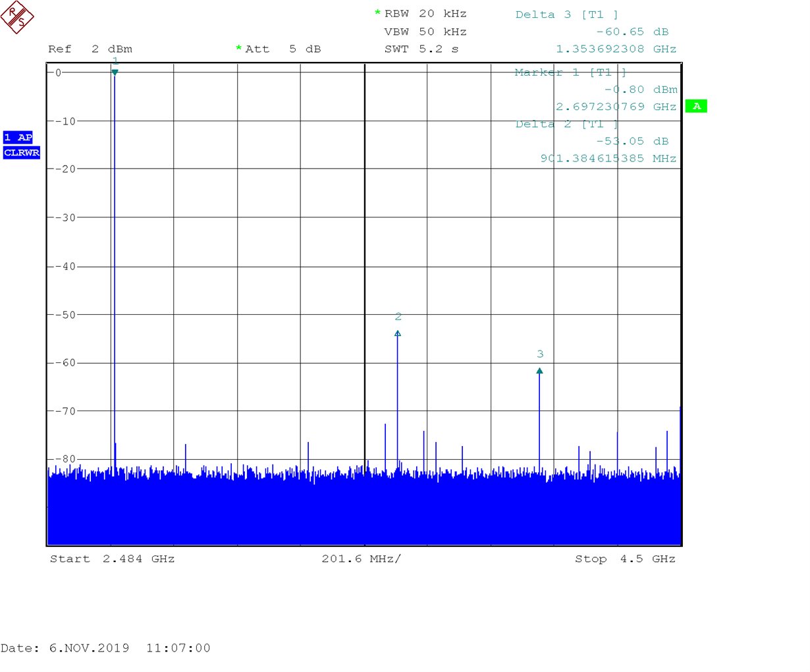Viewport: 810px width, 672px height.
Task: Click the CLRWR trace mode label
Action: click(x=22, y=153)
